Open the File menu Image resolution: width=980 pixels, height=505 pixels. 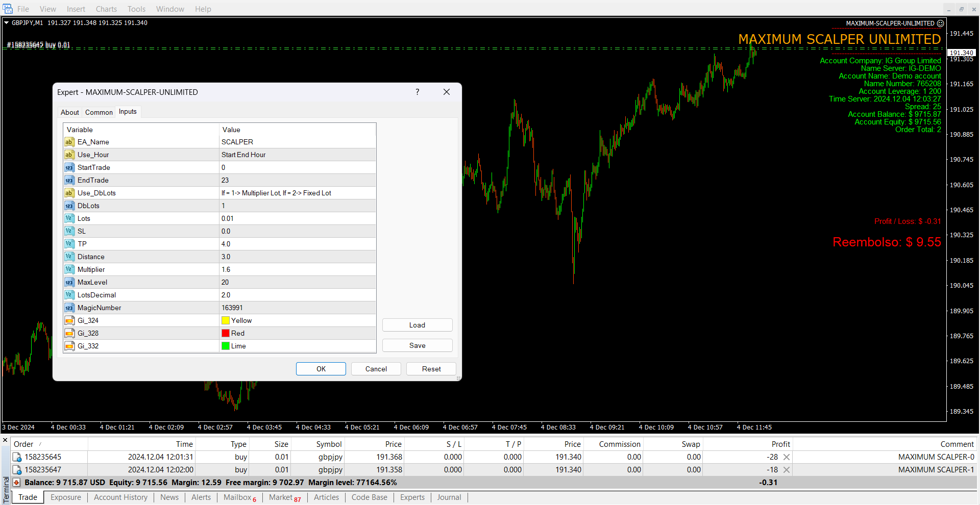(23, 9)
